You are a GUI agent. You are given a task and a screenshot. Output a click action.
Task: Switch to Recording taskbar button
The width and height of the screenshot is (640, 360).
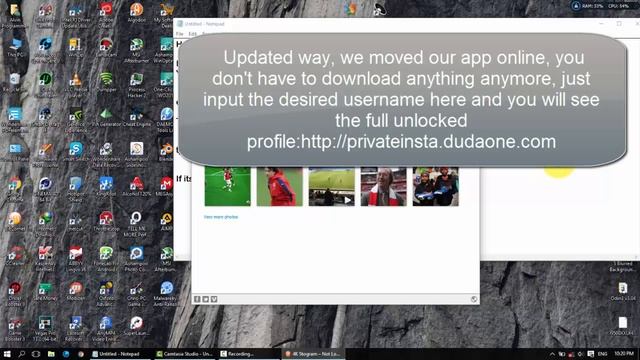tap(249, 354)
